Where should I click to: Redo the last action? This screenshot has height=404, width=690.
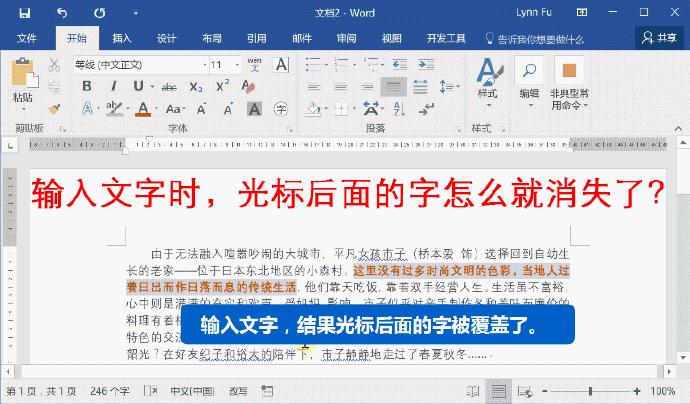pos(99,13)
